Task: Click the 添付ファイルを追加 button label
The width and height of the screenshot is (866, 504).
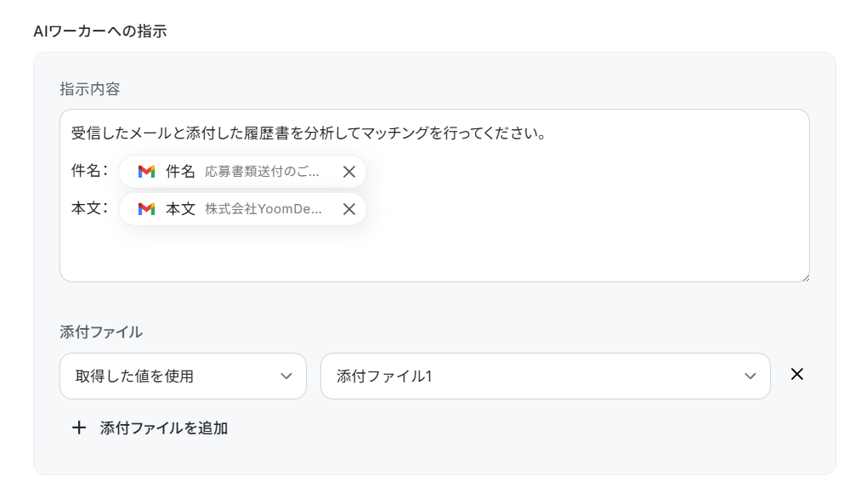Action: click(x=164, y=428)
